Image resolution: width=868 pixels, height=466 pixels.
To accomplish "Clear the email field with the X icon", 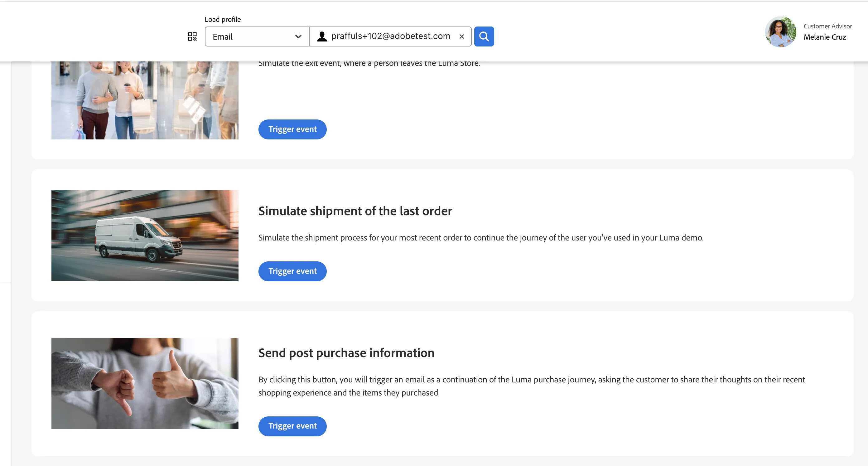I will 462,36.
